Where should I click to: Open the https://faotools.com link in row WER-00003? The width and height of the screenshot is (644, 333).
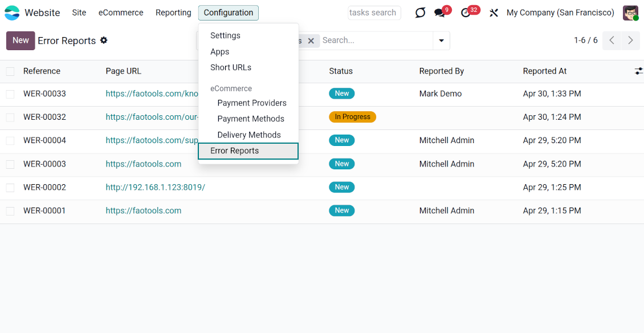point(143,164)
